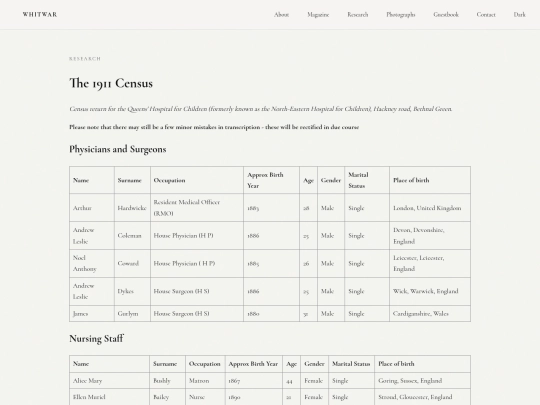Select the 'Hardwicke' surname cell
540x405 pixels.
132,208
